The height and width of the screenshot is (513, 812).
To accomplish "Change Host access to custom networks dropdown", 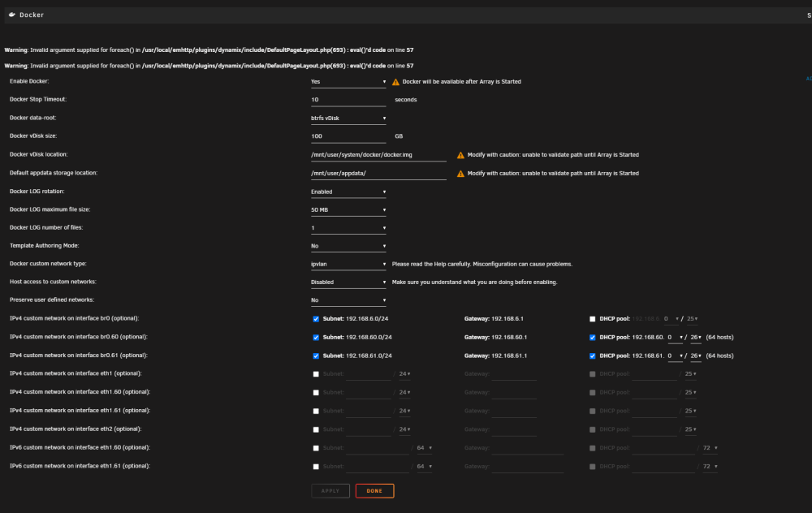I will 348,282.
